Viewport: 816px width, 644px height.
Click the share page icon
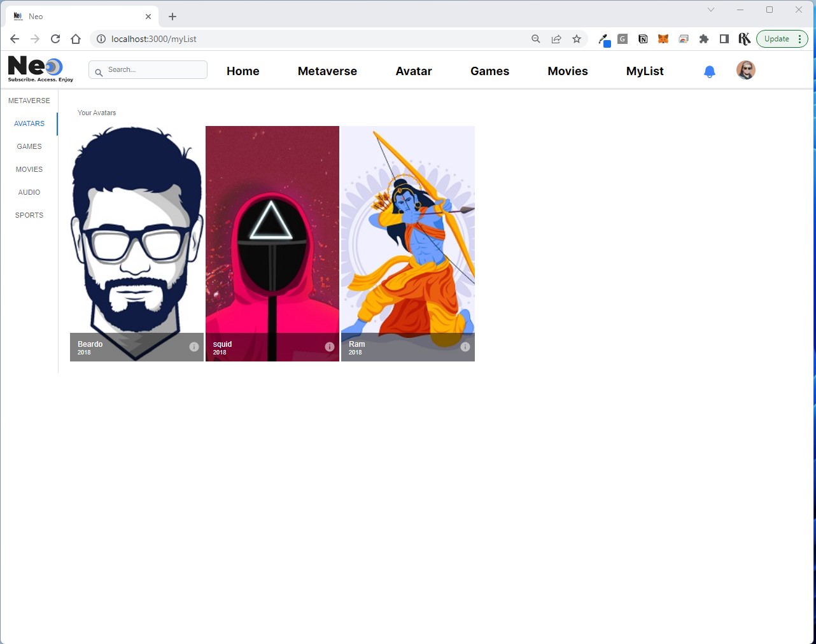click(x=556, y=39)
